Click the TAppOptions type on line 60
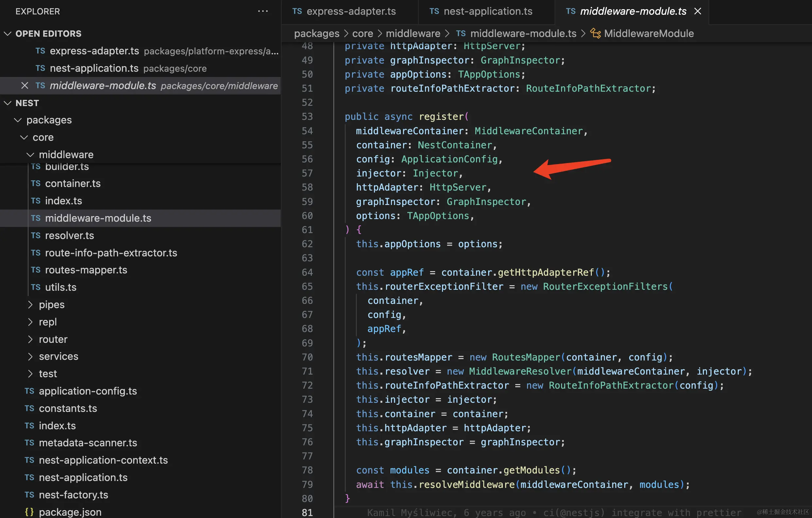 pyautogui.click(x=438, y=216)
